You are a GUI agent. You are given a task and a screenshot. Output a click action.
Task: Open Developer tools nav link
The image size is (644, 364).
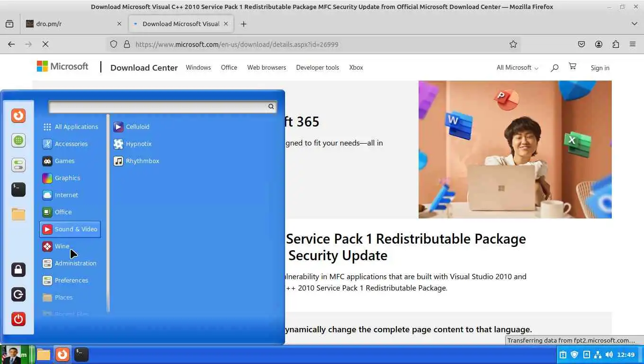[317, 67]
